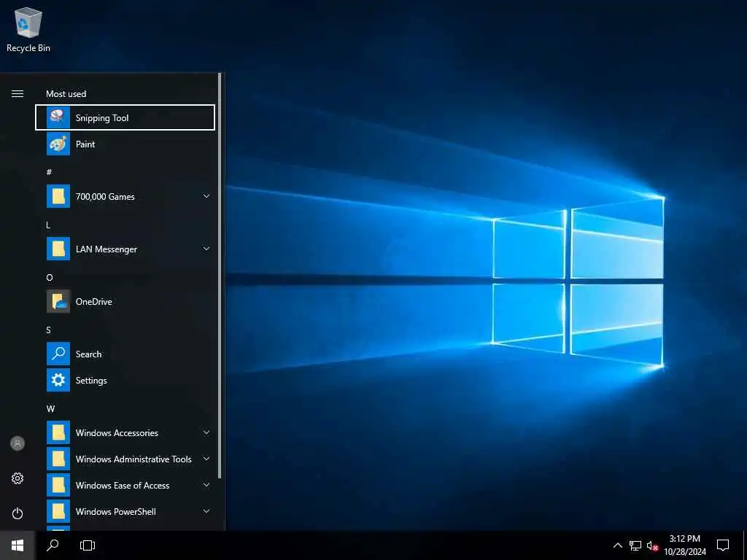This screenshot has height=560, width=747.
Task: Open Settings gear in Start sidebar
Action: [x=18, y=478]
